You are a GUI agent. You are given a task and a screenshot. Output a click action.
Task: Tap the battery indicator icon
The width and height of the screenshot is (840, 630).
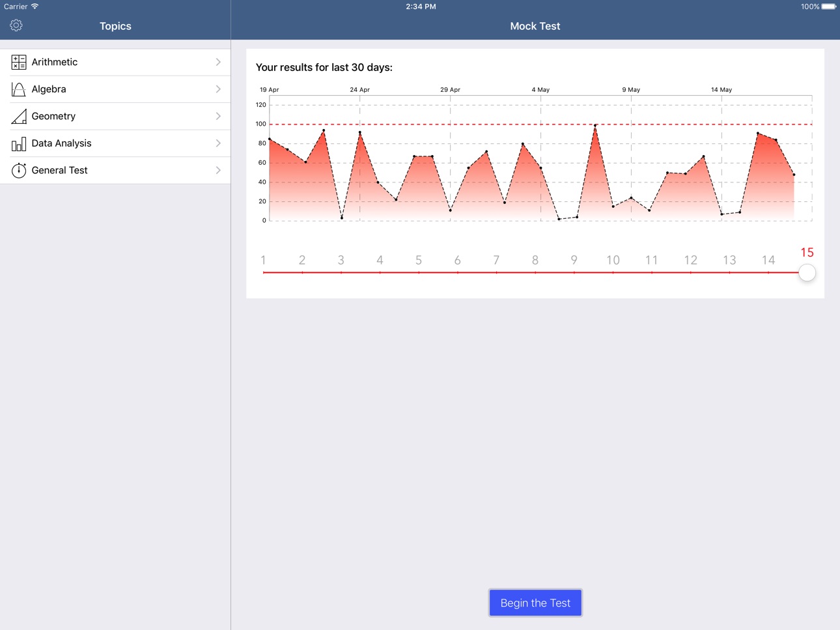click(829, 7)
